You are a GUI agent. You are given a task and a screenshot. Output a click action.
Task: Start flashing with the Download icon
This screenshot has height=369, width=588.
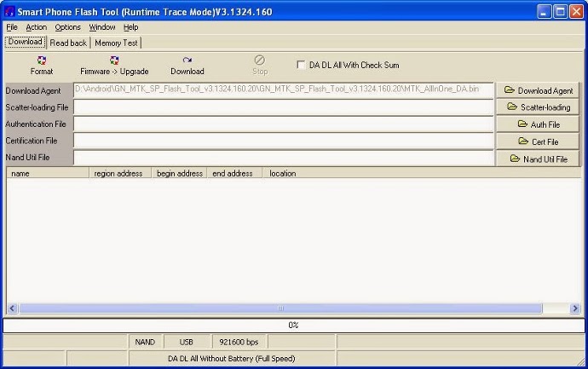[x=187, y=65]
